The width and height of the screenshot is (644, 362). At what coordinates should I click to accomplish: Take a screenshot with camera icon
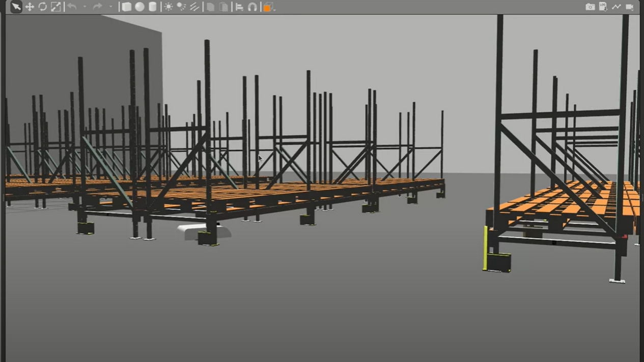coord(590,7)
